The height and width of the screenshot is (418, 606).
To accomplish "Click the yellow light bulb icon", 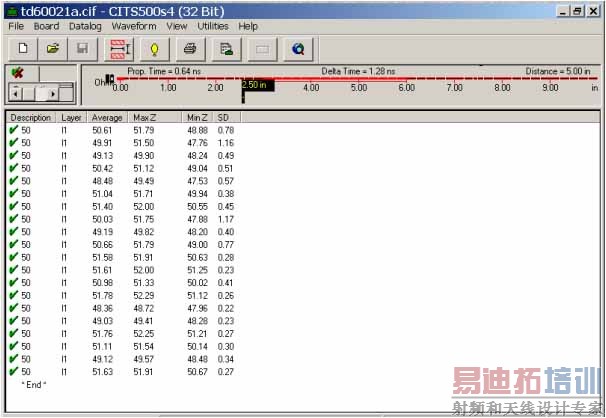I will click(x=155, y=49).
